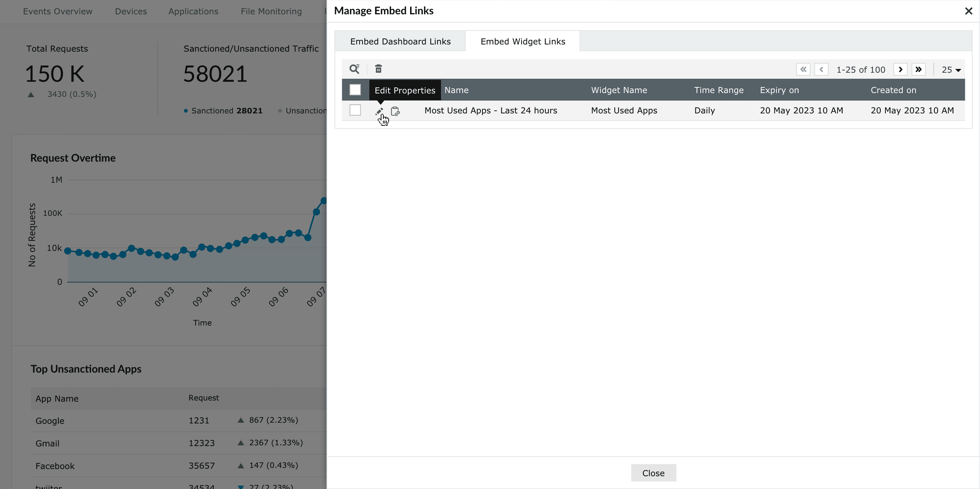Open the search filter in Manage Embed Links
The height and width of the screenshot is (489, 980).
pyautogui.click(x=355, y=69)
